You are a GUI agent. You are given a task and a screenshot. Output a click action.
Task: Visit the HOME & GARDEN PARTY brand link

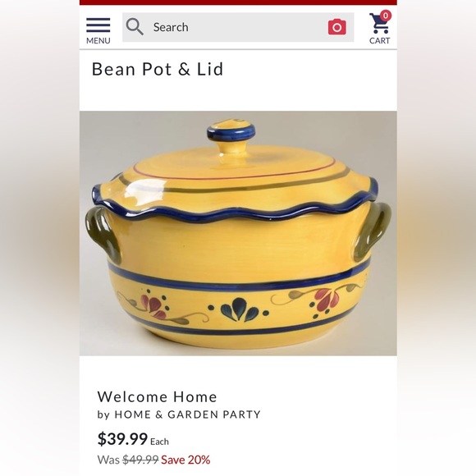187,414
